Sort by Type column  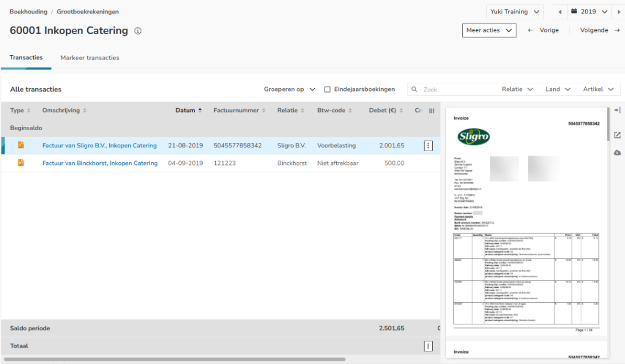20,110
